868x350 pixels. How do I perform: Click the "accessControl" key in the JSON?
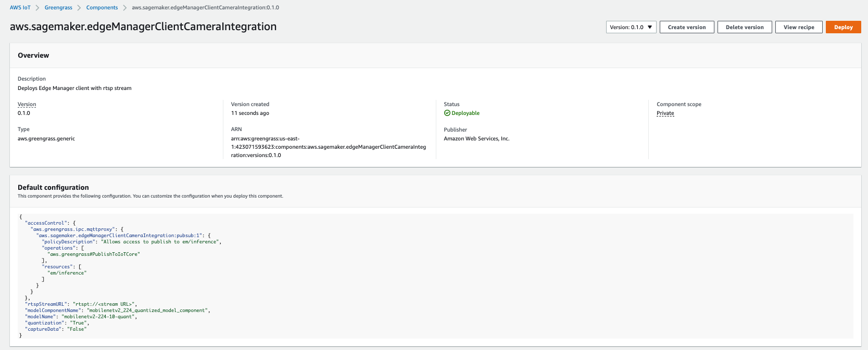click(x=46, y=223)
